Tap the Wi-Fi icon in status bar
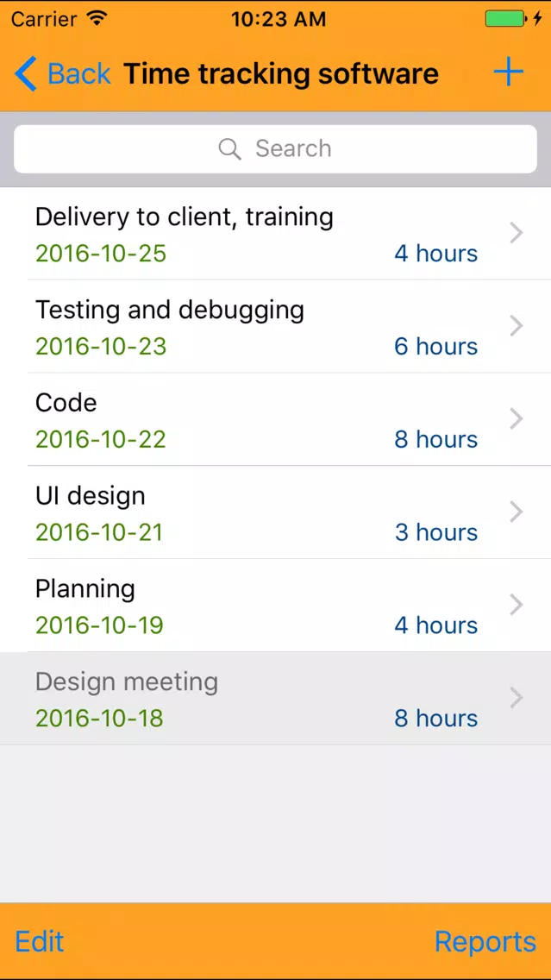The height and width of the screenshot is (980, 551). point(97,19)
